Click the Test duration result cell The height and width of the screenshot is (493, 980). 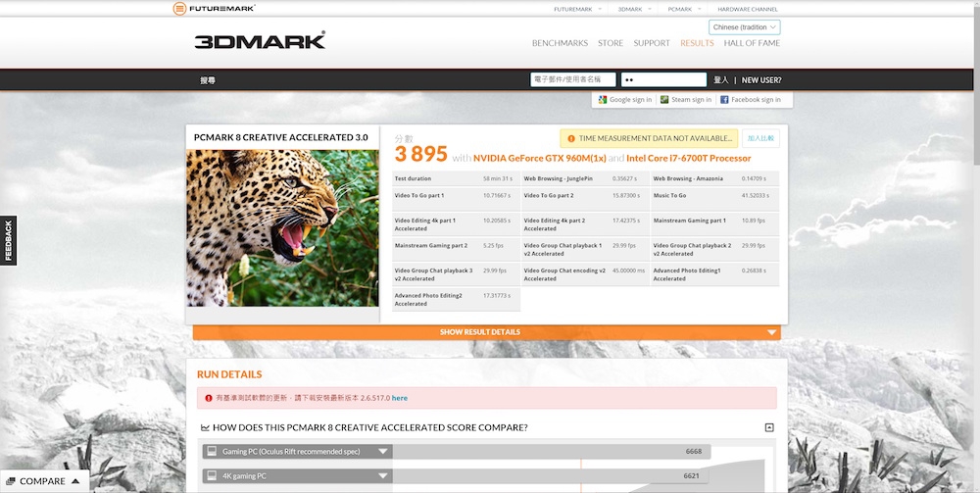pyautogui.click(x=456, y=178)
